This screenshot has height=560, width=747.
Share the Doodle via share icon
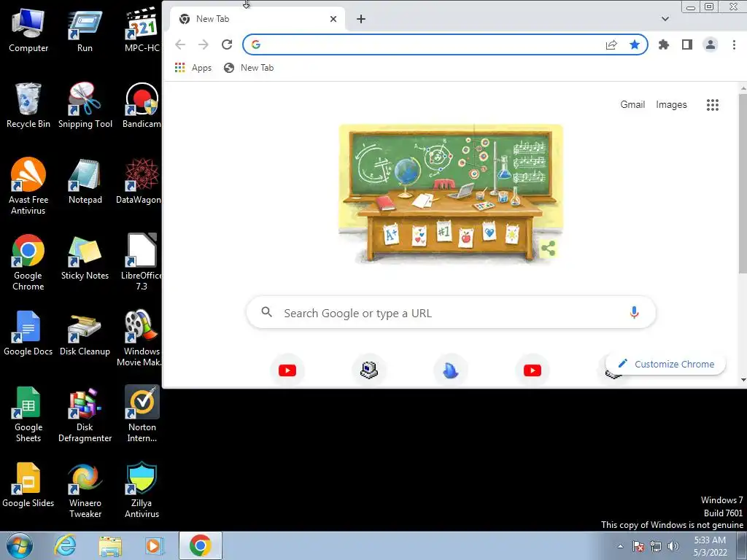click(x=549, y=248)
